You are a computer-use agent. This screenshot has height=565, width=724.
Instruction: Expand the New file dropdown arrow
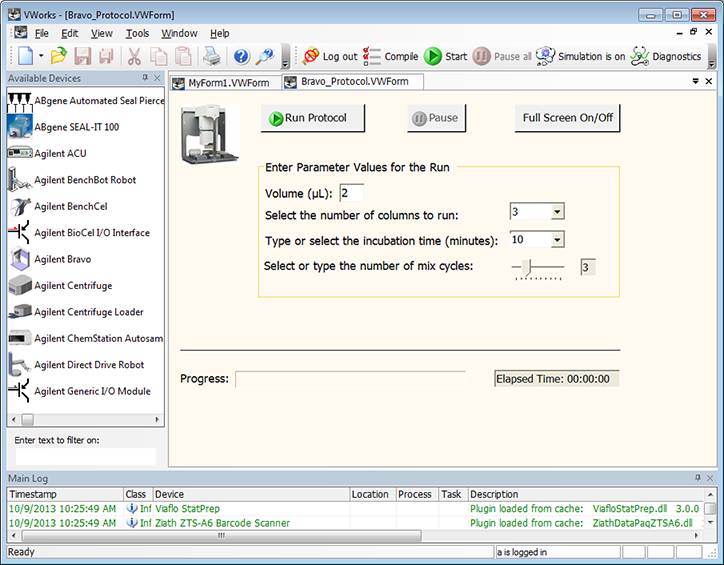[41, 57]
